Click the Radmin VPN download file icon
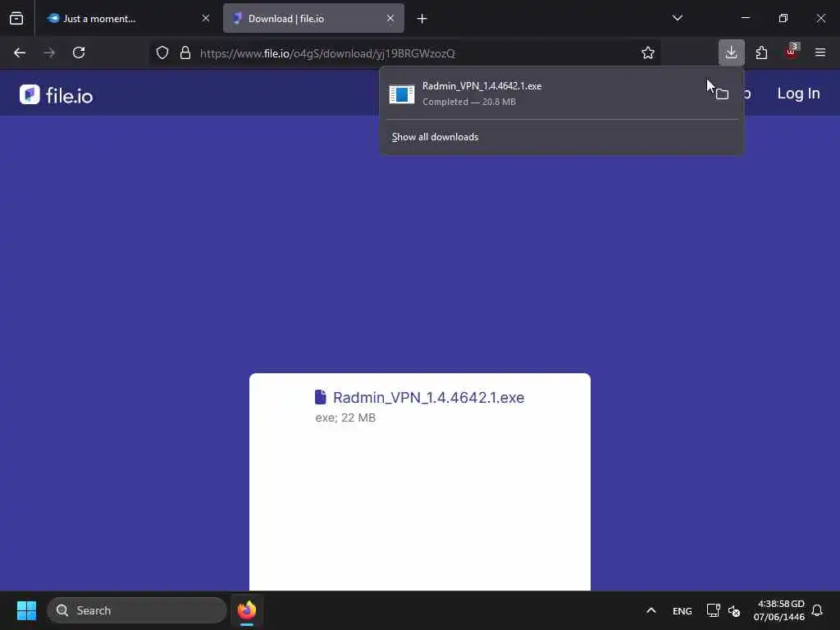Screen dimensions: 840x630 402,94
